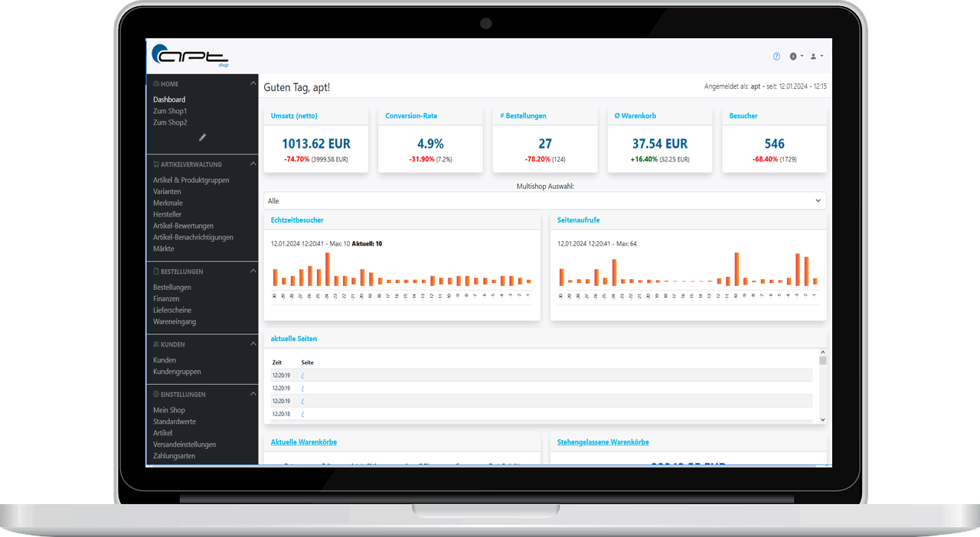Open the Stehengelassene Warenkörbe link

point(603,442)
